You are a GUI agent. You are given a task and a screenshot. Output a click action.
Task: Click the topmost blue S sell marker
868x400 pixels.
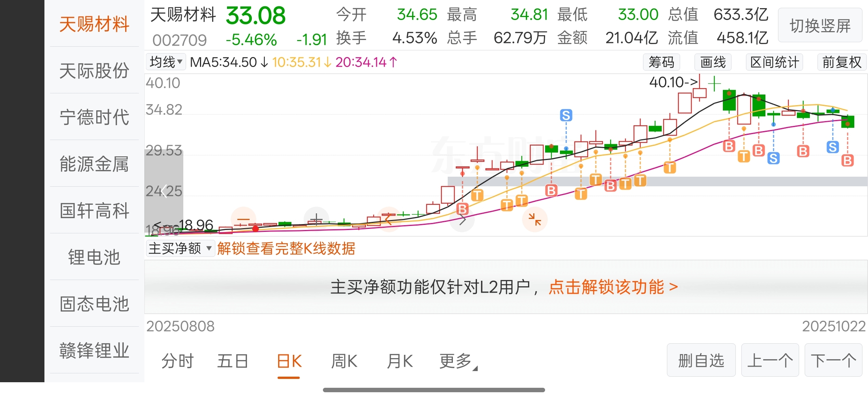click(566, 116)
